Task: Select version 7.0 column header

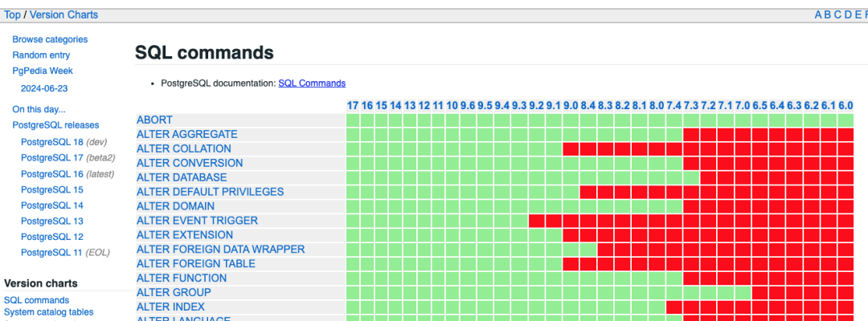Action: click(743, 105)
